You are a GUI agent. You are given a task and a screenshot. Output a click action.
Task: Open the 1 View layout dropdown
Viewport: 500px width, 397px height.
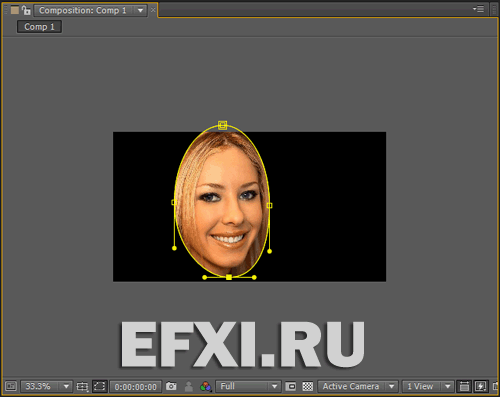point(428,386)
